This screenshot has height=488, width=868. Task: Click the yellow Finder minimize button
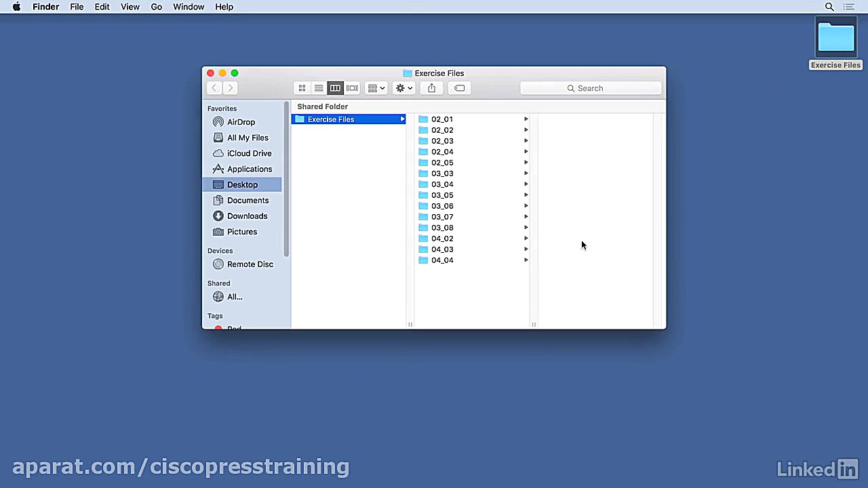(x=222, y=73)
